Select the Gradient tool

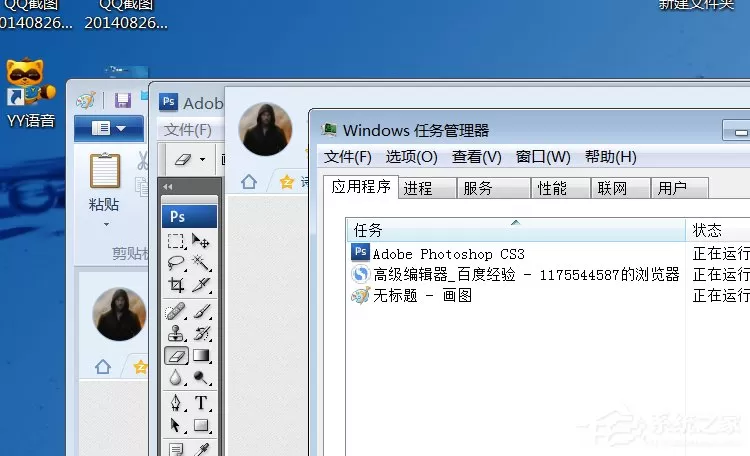pyautogui.click(x=201, y=356)
